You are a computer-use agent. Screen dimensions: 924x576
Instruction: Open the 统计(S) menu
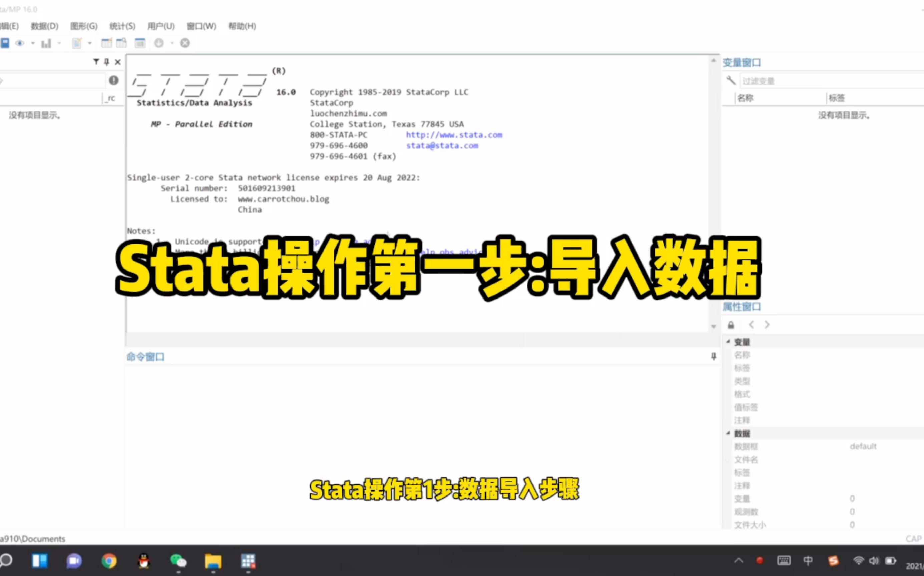pos(122,26)
